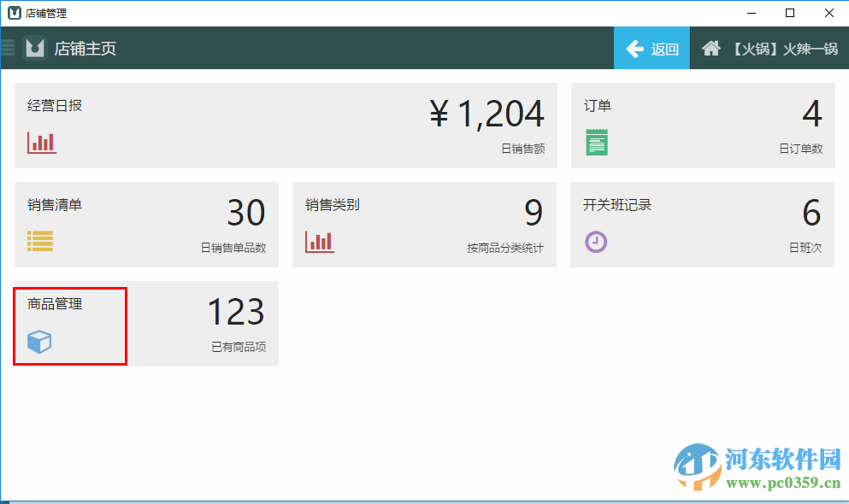The height and width of the screenshot is (504, 849).
Task: Select the yellow list icon under 销售清单
Action: 38,242
